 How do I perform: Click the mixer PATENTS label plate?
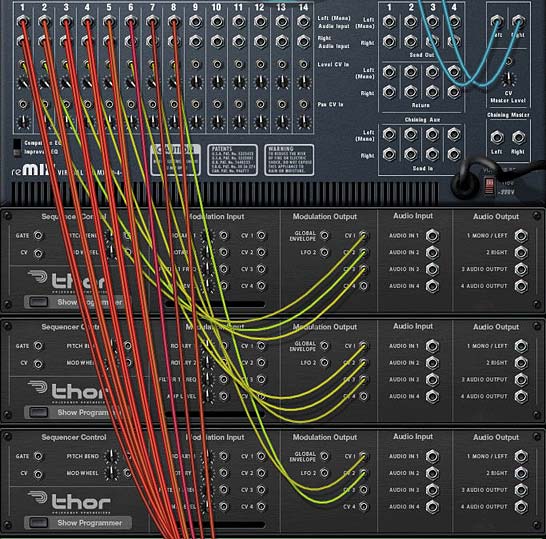tap(233, 160)
